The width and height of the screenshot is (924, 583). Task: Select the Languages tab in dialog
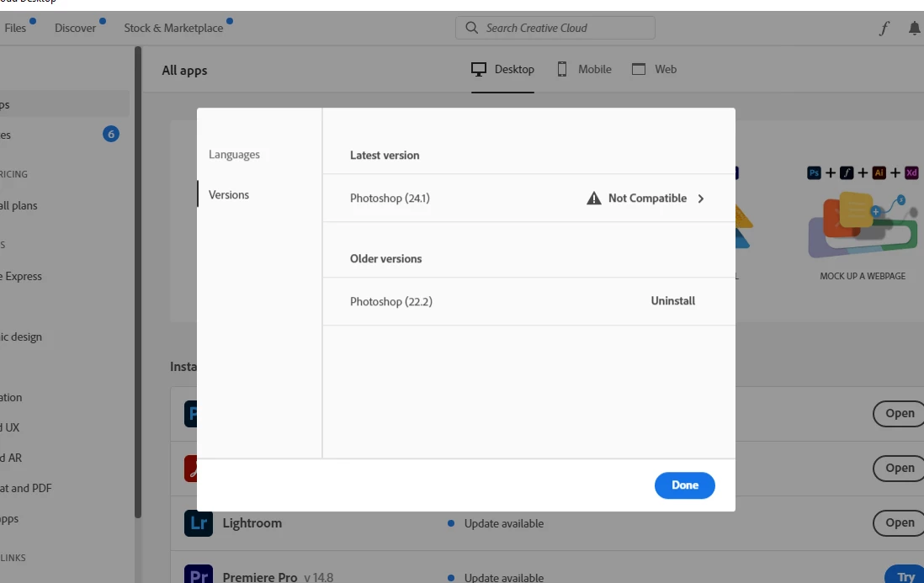click(234, 154)
